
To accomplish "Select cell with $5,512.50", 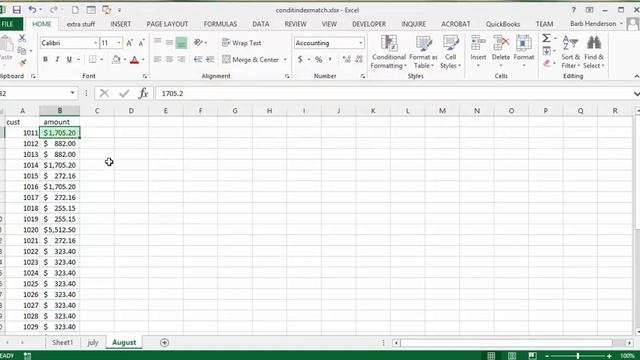I will (60, 230).
